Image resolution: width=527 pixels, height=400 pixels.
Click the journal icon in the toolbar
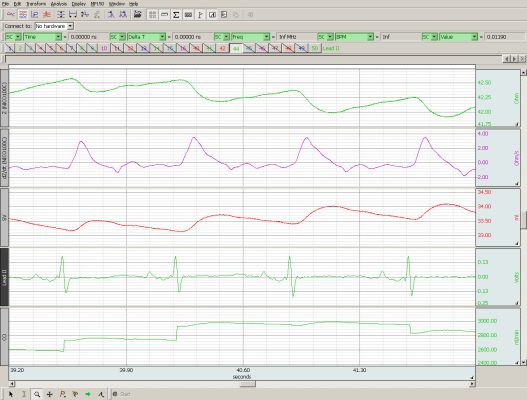(x=212, y=14)
